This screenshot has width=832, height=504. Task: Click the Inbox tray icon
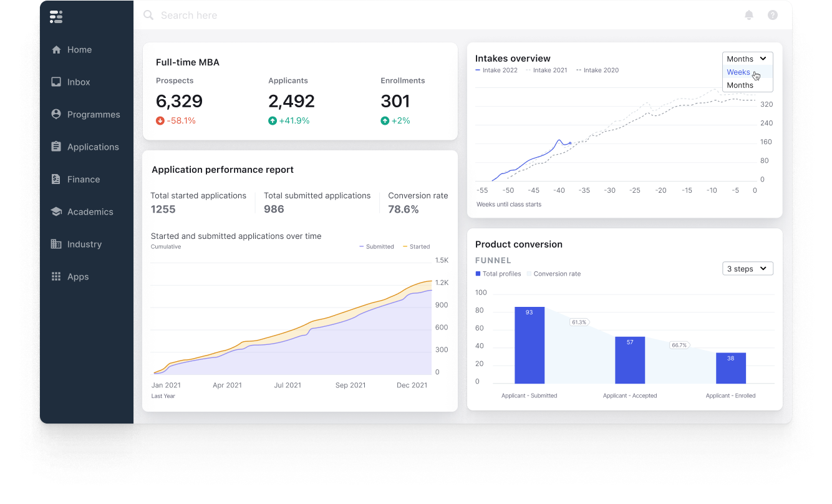(x=56, y=82)
